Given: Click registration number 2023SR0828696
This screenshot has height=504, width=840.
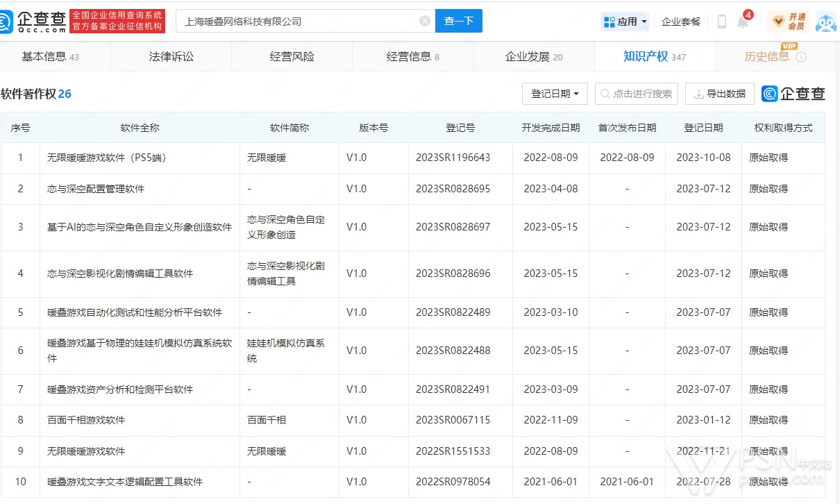Looking at the screenshot, I should [453, 274].
